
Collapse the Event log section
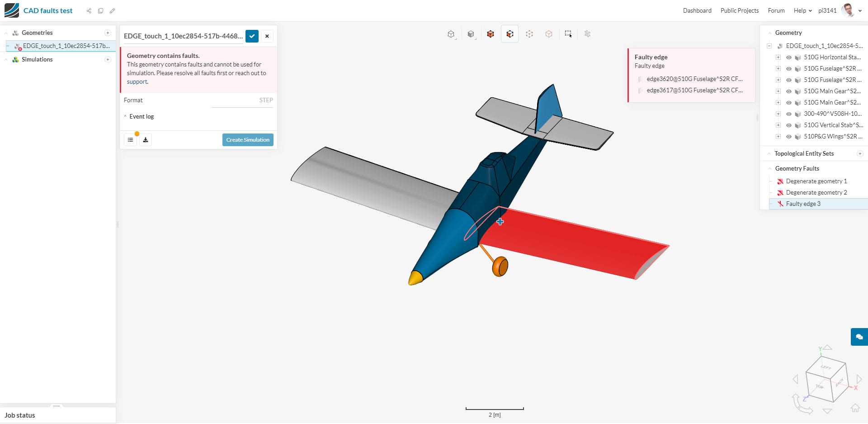(125, 116)
